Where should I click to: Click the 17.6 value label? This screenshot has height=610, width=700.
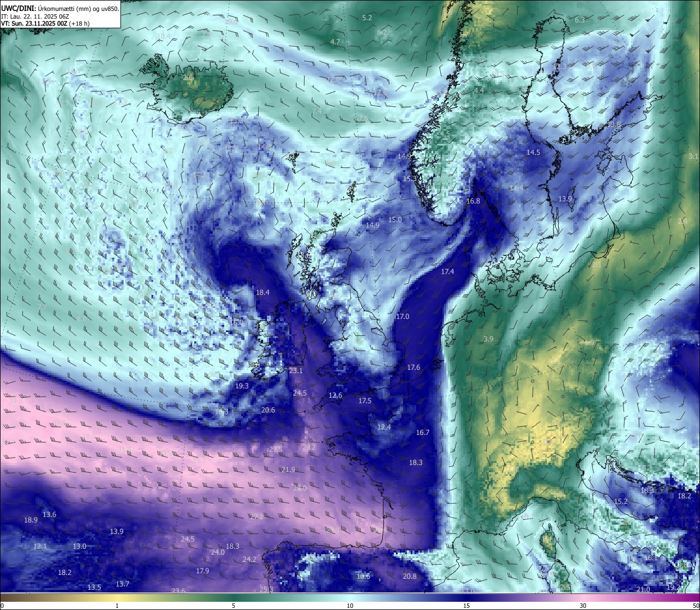tap(413, 368)
